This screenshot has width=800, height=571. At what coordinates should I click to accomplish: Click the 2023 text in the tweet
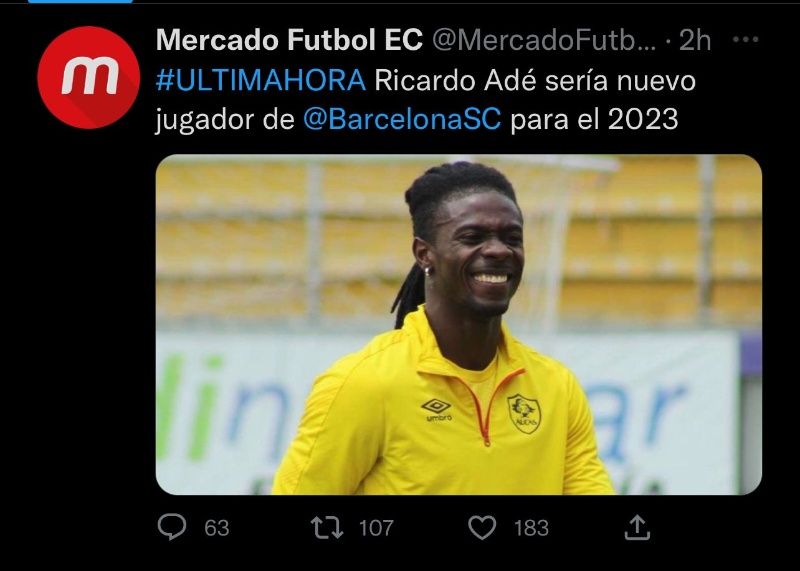(x=643, y=120)
